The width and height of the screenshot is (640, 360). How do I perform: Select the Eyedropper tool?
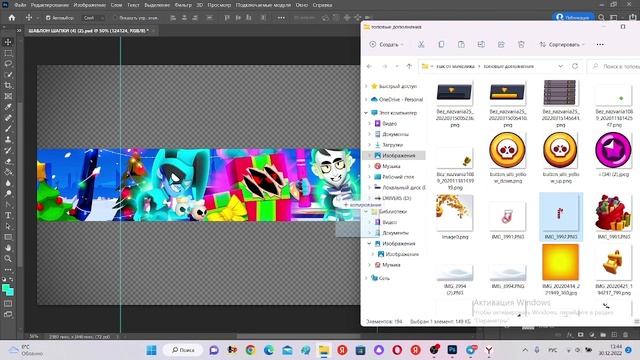coord(8,107)
